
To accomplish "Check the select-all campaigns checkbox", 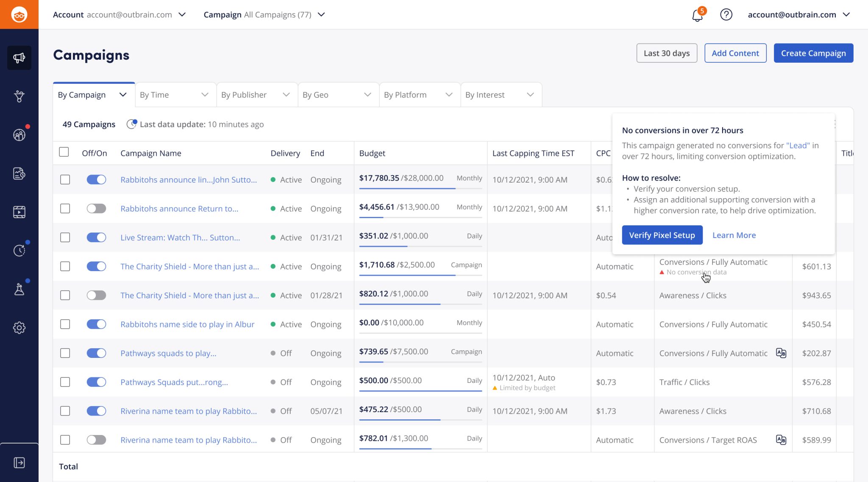I will [64, 152].
